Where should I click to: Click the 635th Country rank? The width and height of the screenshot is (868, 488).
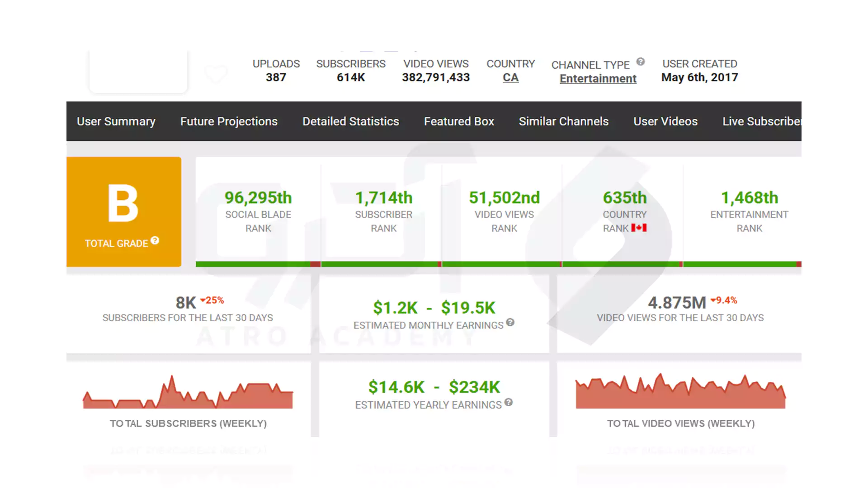[625, 197]
